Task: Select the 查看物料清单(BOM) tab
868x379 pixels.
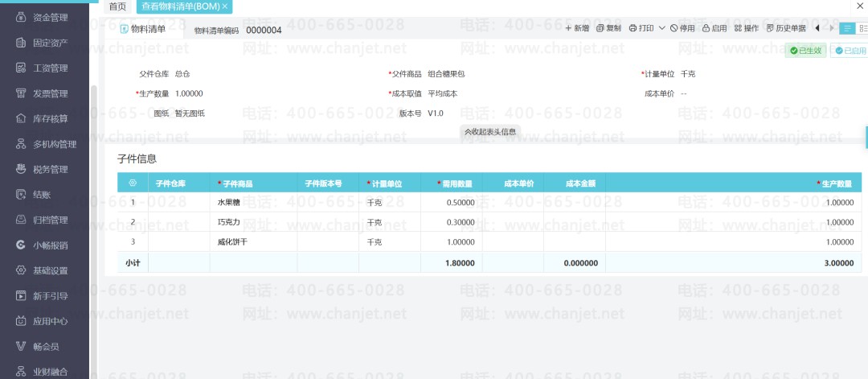Action: (181, 6)
